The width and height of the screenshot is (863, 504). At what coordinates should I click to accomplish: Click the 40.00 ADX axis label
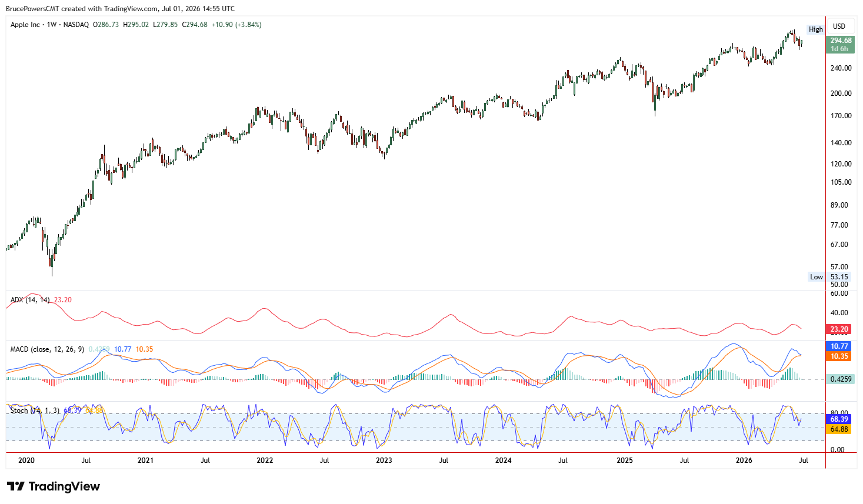[x=839, y=313]
